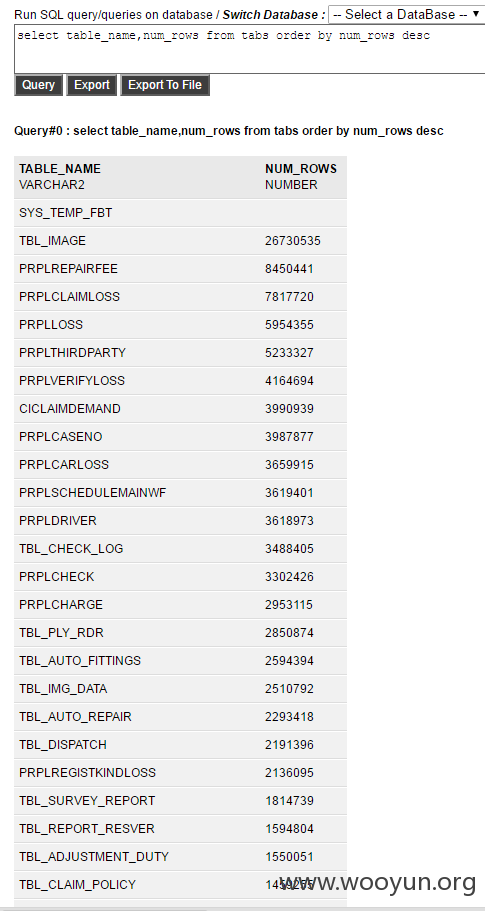Click the TBL_IMAGE row count 26730535
Viewport: 485px width, 911px height.
tap(293, 241)
